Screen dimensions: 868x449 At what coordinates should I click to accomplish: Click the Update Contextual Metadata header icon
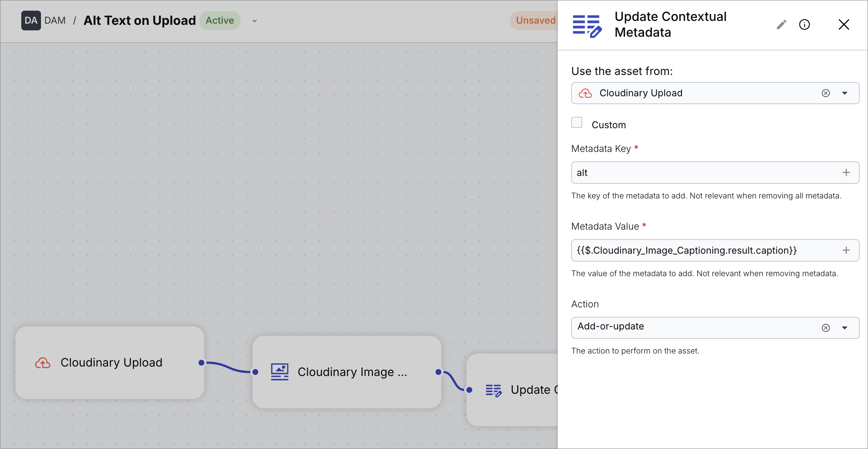coord(587,26)
